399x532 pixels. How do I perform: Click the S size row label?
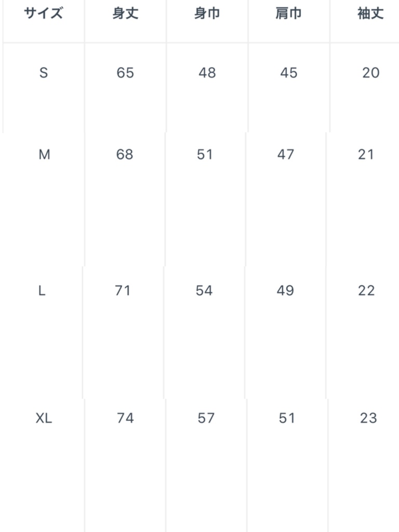(x=44, y=73)
